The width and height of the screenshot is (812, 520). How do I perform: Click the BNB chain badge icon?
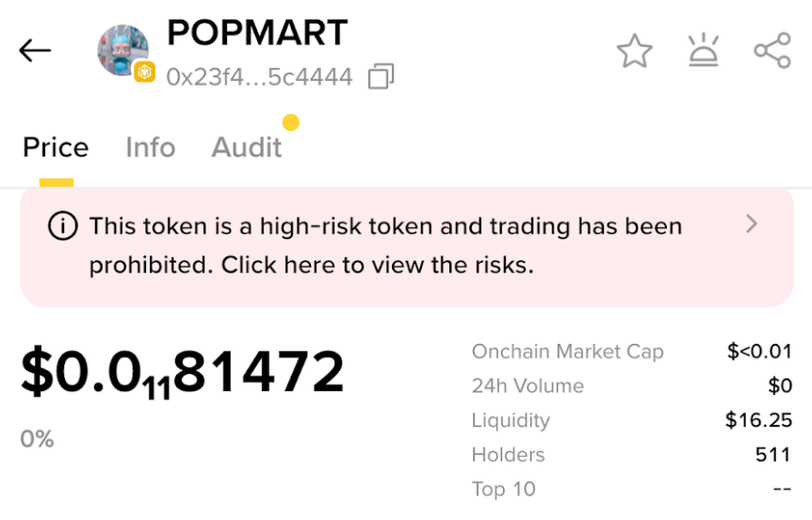click(x=144, y=72)
